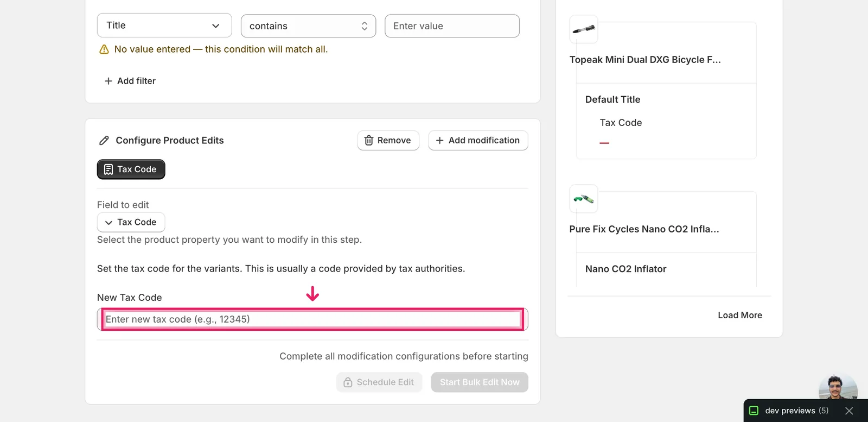
Task: Click the Load More link
Action: [x=740, y=316]
